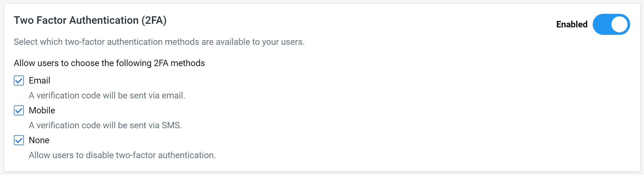The image size is (644, 175).
Task: Click the blue checkmark icon next to None
Action: (19, 140)
